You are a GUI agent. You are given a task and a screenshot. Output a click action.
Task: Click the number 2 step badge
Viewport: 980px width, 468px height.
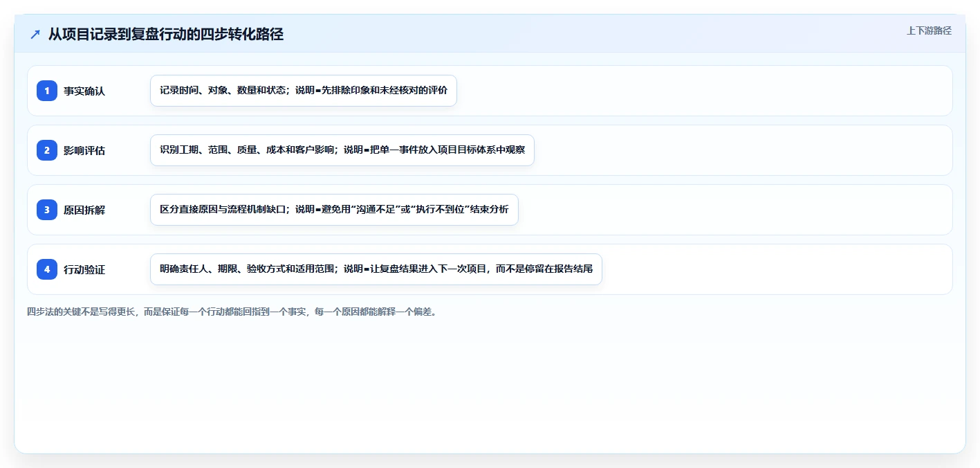coord(47,150)
